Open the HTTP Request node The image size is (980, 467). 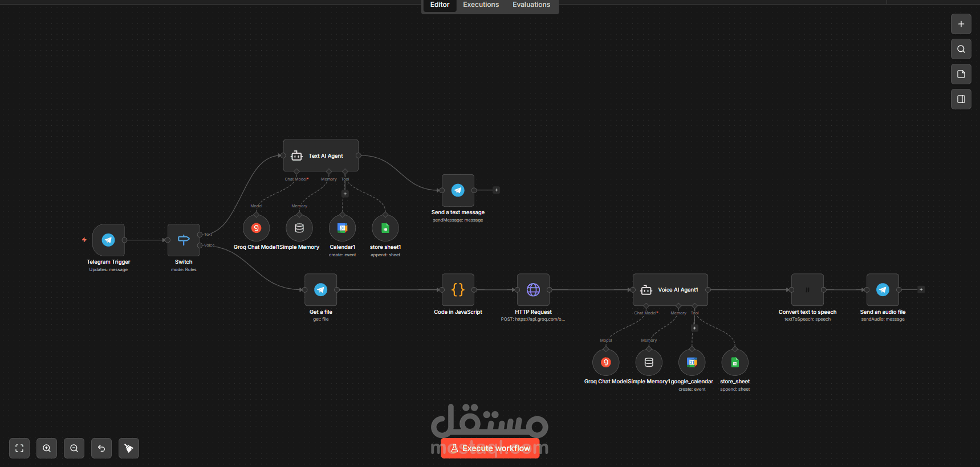click(x=533, y=290)
